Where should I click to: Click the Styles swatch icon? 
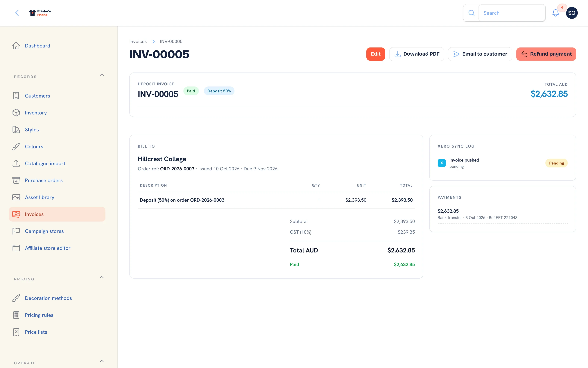tap(16, 130)
